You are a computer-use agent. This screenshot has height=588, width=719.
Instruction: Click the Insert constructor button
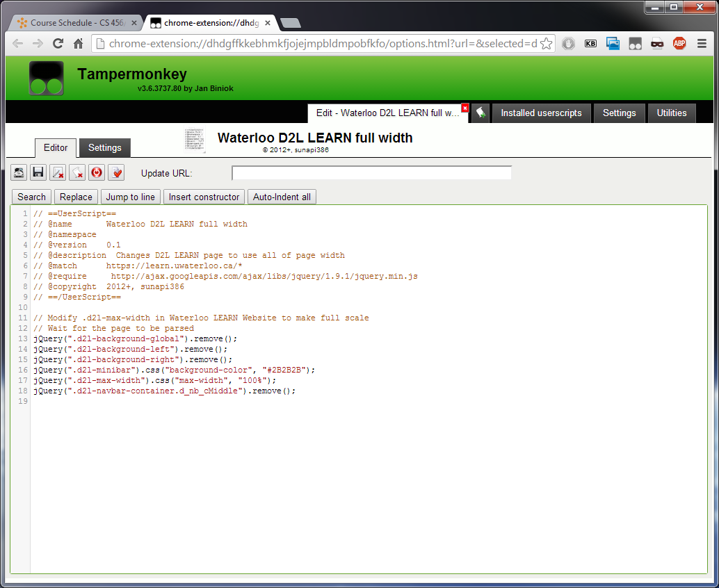(x=204, y=197)
